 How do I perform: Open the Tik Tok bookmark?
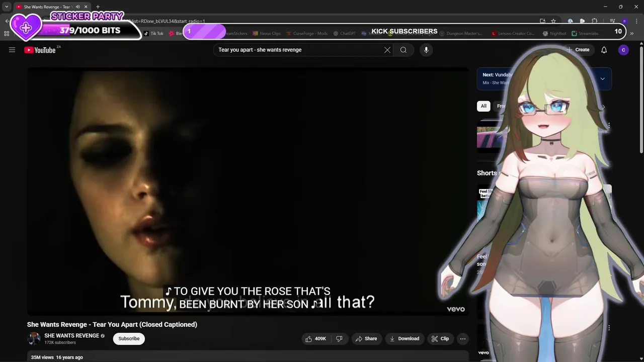pyautogui.click(x=153, y=34)
